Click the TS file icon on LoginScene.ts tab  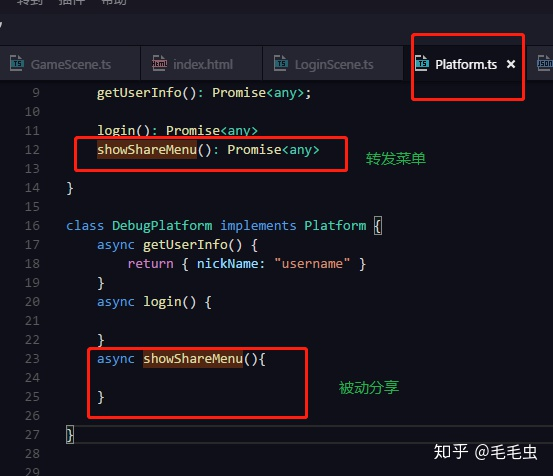[x=281, y=63]
